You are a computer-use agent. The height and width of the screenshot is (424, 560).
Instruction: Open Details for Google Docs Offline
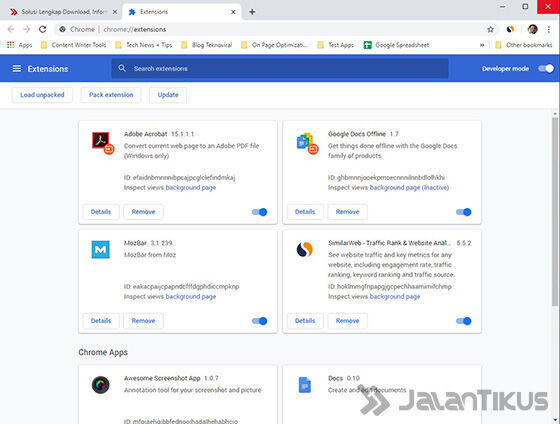pos(305,211)
